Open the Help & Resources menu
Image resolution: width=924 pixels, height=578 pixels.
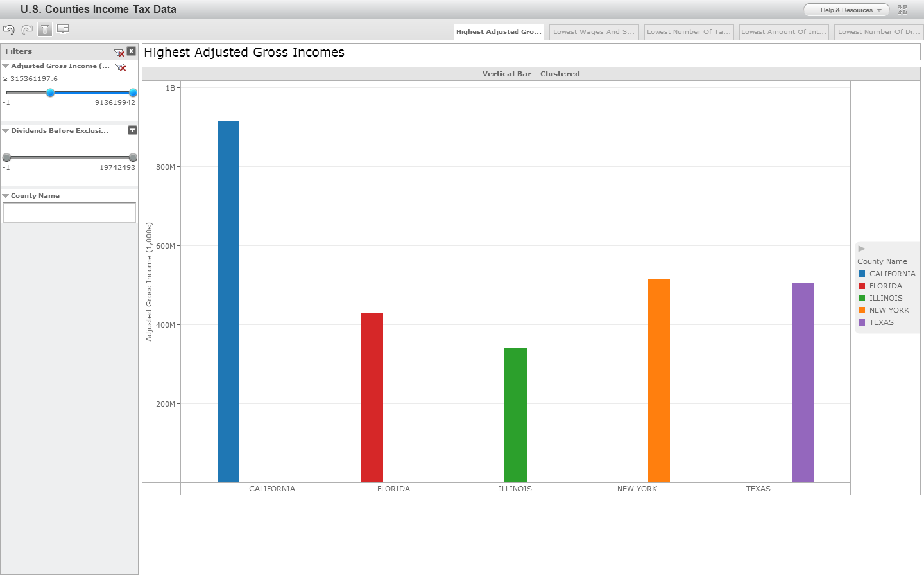[845, 10]
